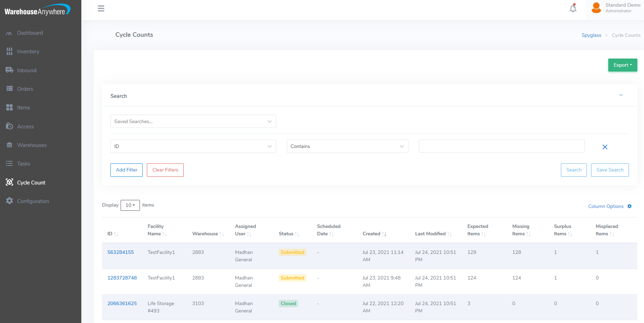The image size is (644, 323).
Task: Open Tasks in the sidebar
Action: [23, 164]
